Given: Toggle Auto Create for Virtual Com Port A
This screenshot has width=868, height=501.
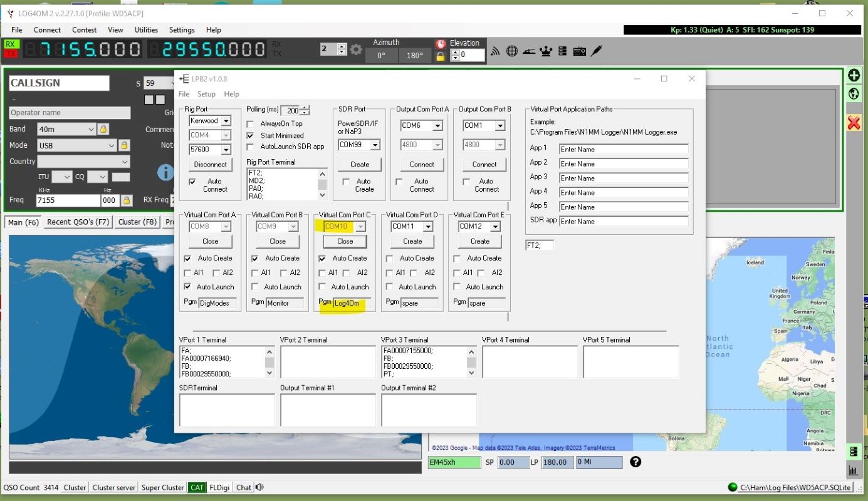Looking at the screenshot, I should click(x=187, y=258).
